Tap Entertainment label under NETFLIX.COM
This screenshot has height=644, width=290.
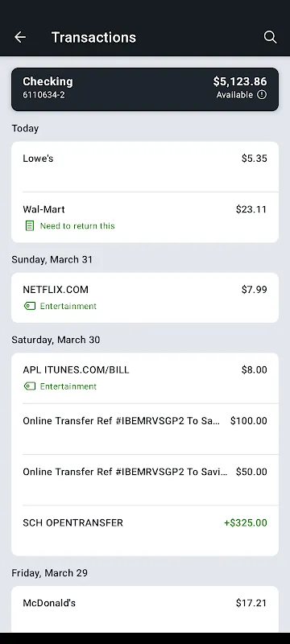click(x=68, y=306)
